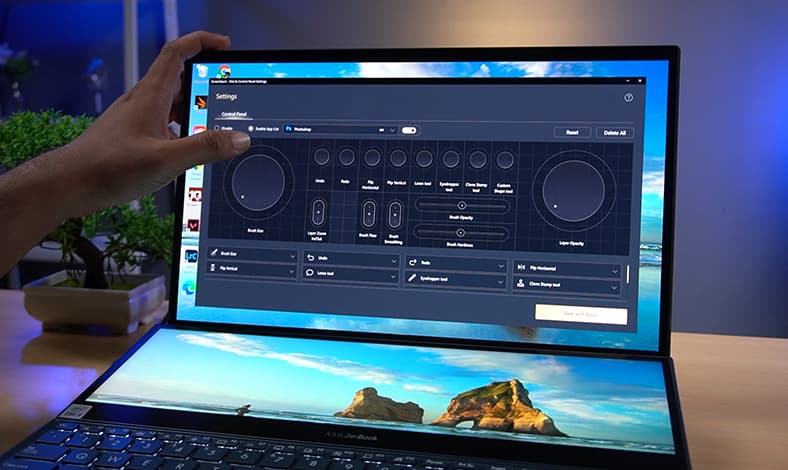The width and height of the screenshot is (788, 470).
Task: Click the Photoshop Ps icon in app selector
Action: [x=288, y=129]
